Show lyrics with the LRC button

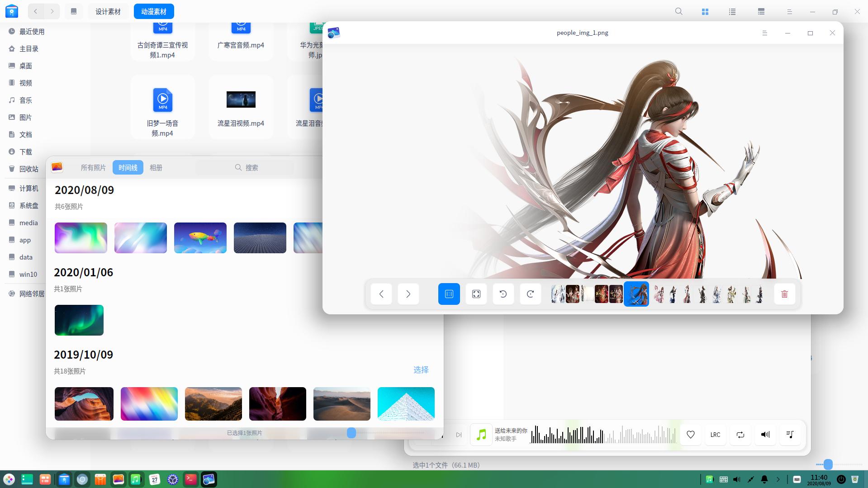(715, 434)
